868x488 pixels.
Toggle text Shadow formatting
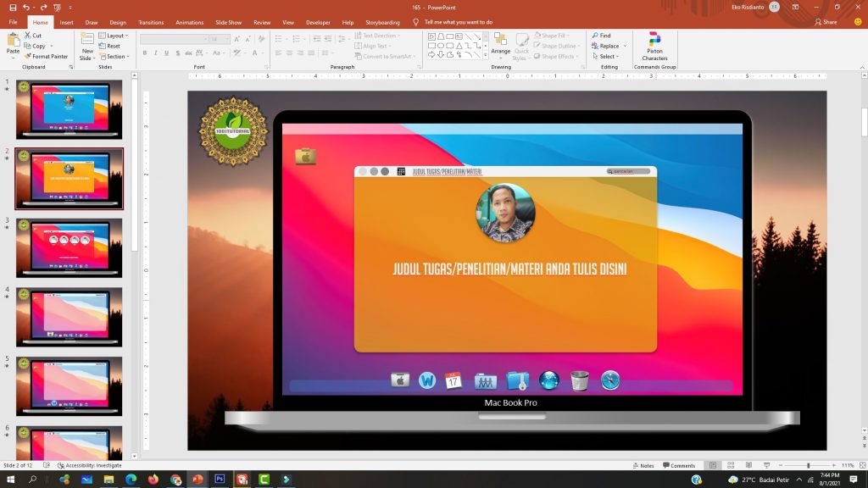coord(178,53)
